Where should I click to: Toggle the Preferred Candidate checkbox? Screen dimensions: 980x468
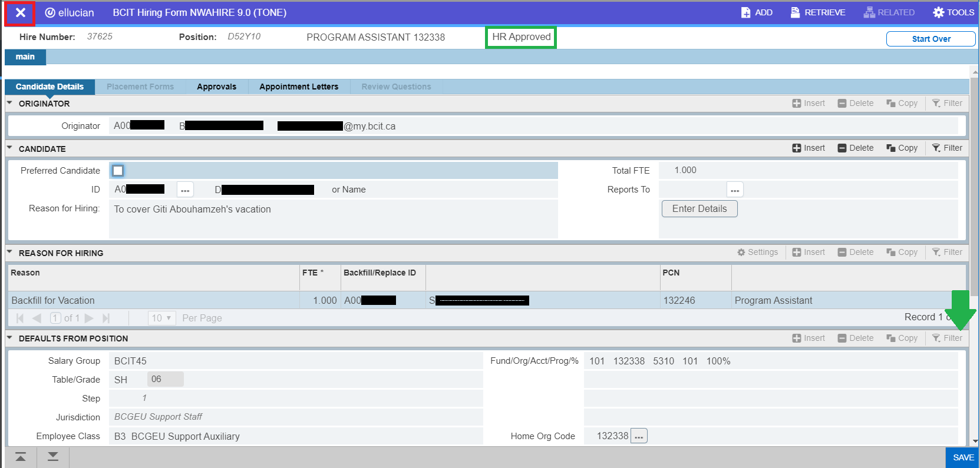(x=118, y=171)
